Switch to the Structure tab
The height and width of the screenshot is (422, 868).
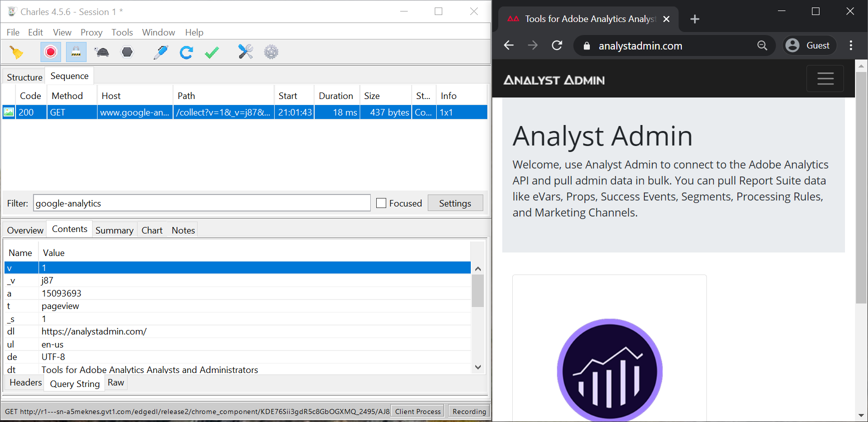point(25,77)
